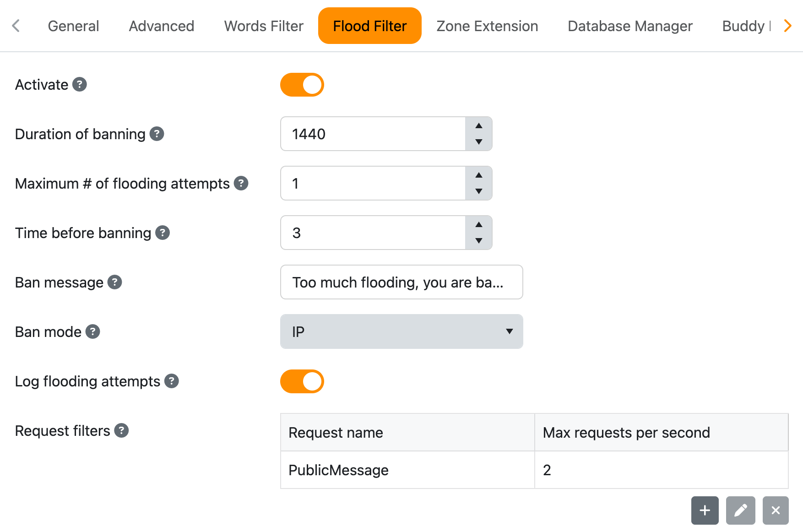Click help icon beside Duration of banning
803x532 pixels.
point(157,134)
